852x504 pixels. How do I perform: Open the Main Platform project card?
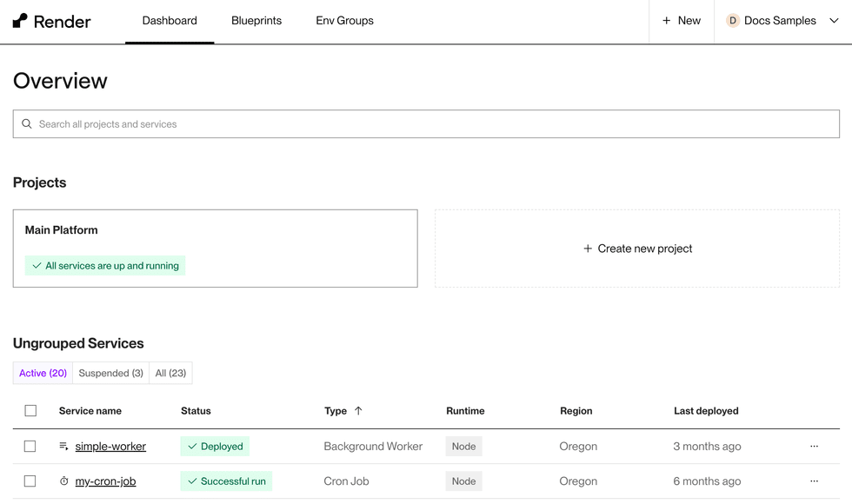pos(216,249)
